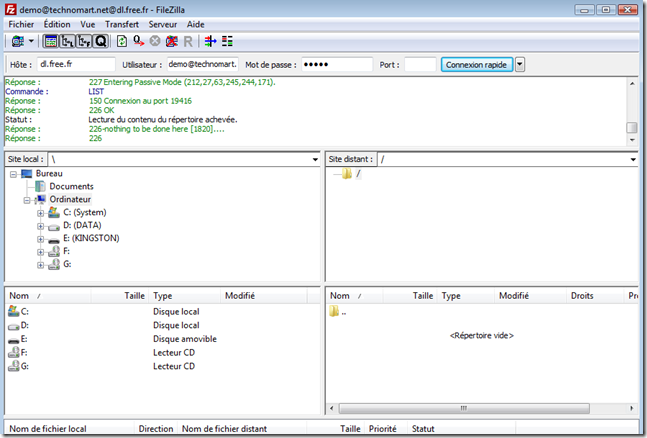647x438 pixels.
Task: Collapse the Ordinateur tree node
Action: pyautogui.click(x=27, y=200)
